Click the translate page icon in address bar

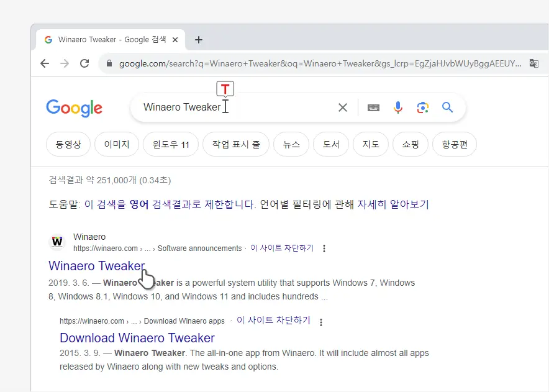tap(533, 63)
